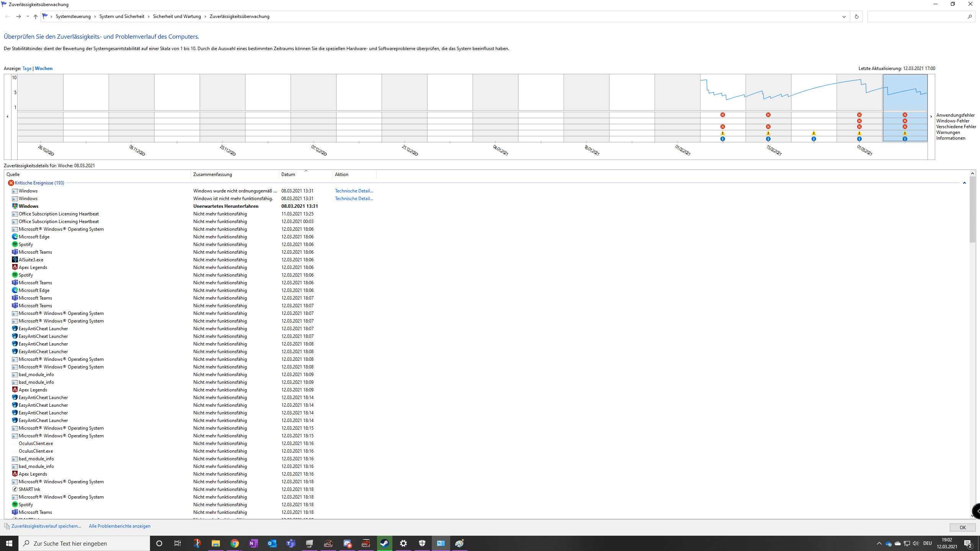Navigate to Sicherheit und Wartung in breadcrumb
The width and height of the screenshot is (980, 551).
[x=177, y=16]
